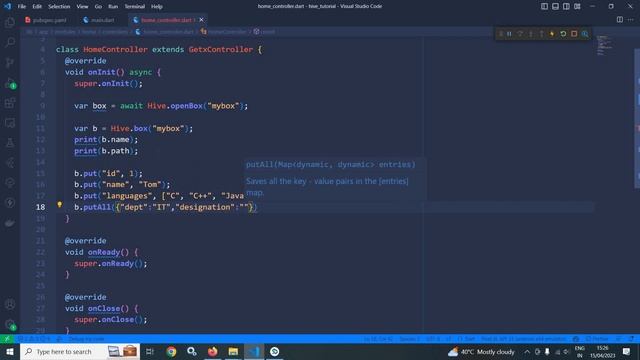Click 'GetxController' in class declaration
Image resolution: width=640 pixels, height=360 pixels.
coord(221,49)
